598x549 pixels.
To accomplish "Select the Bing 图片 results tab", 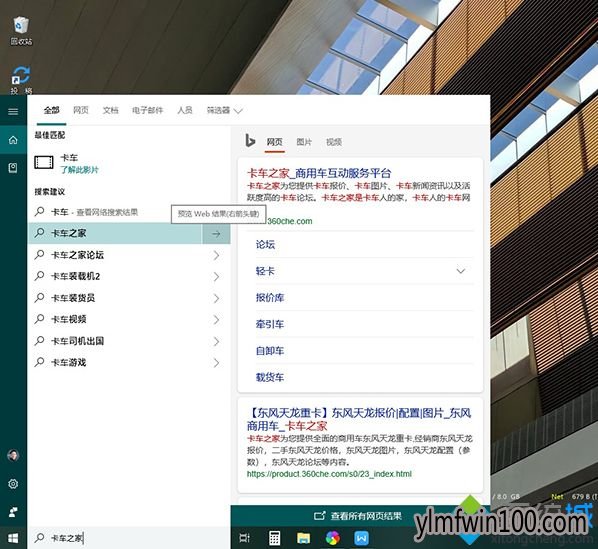I will pos(304,142).
